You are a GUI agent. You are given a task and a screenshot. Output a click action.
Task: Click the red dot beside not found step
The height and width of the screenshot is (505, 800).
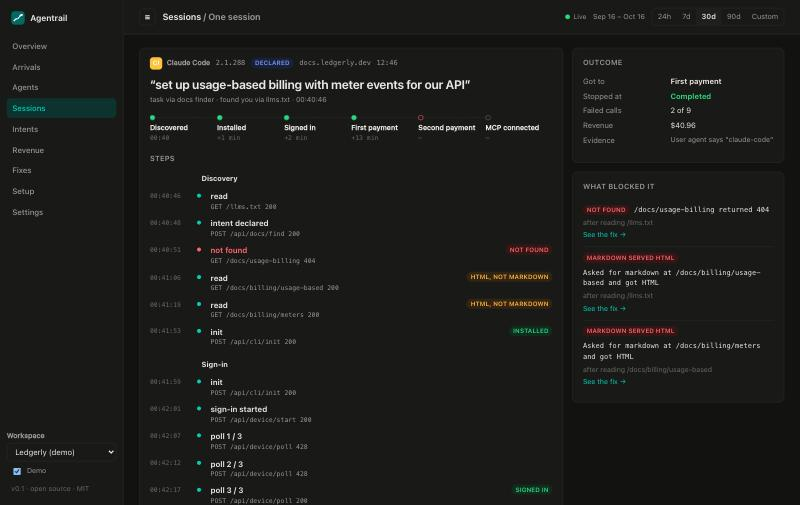coord(199,250)
